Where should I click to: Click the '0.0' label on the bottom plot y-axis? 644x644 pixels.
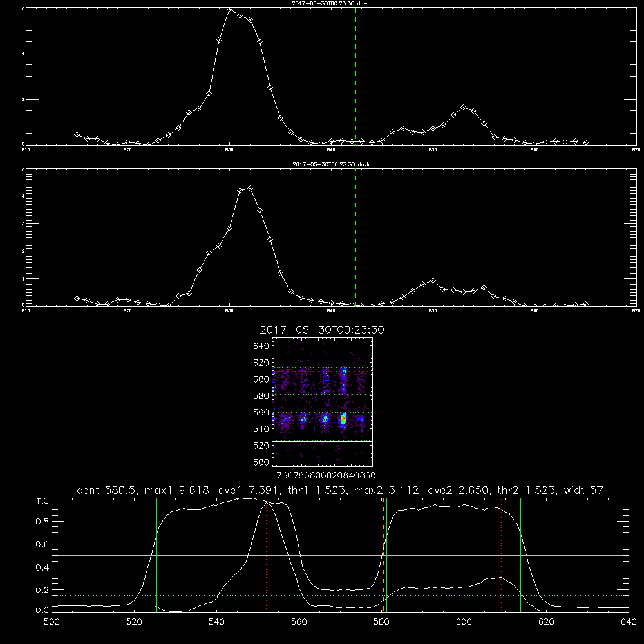43,611
